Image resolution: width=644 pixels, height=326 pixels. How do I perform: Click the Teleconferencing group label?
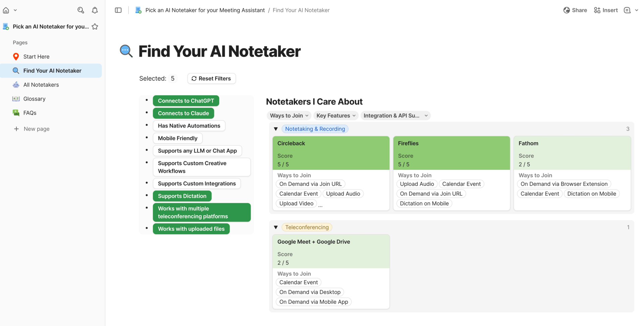click(x=307, y=227)
